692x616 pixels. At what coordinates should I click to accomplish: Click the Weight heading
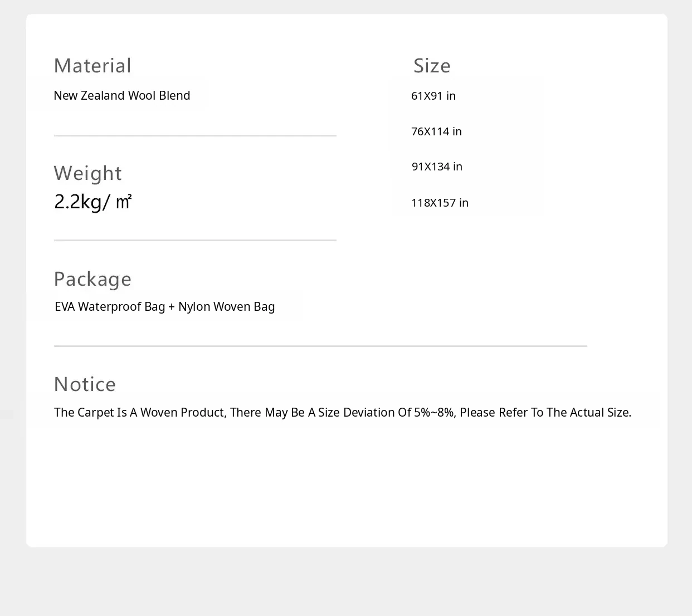87,173
